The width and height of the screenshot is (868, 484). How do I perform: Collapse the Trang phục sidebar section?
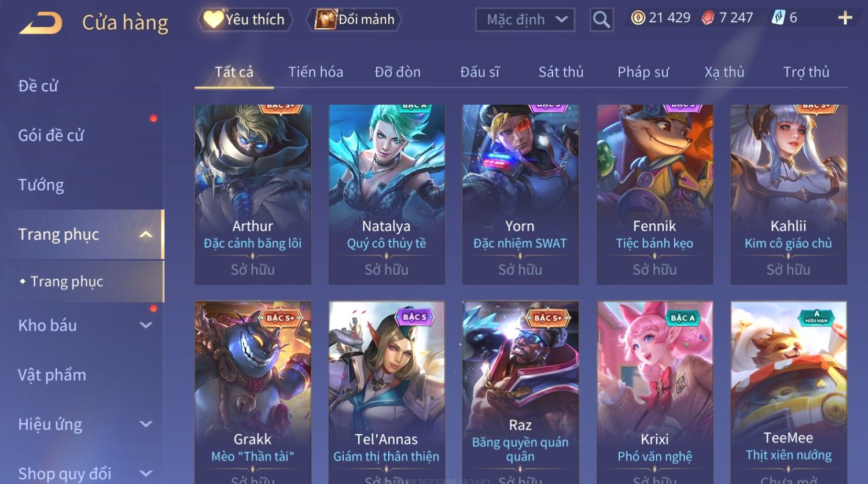pyautogui.click(x=146, y=234)
